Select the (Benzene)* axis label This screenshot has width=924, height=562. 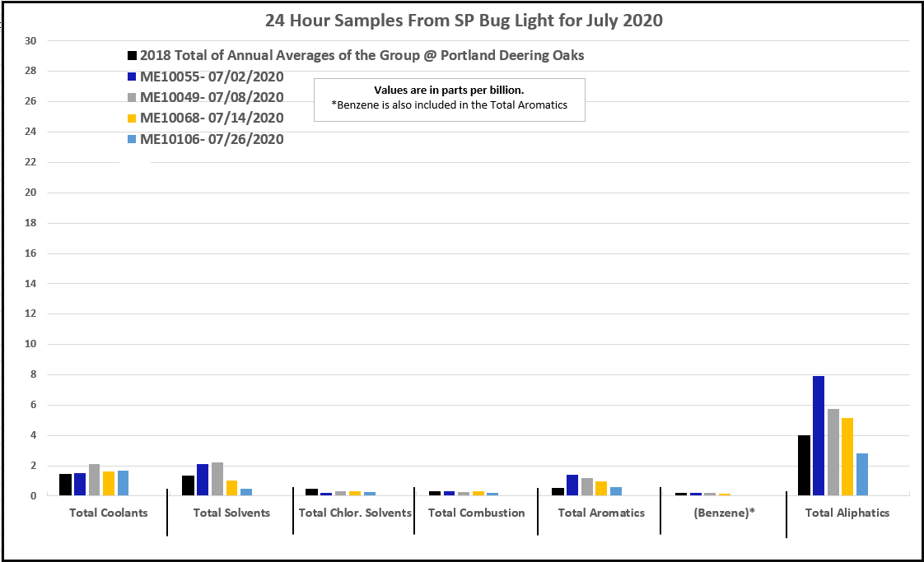tap(725, 513)
